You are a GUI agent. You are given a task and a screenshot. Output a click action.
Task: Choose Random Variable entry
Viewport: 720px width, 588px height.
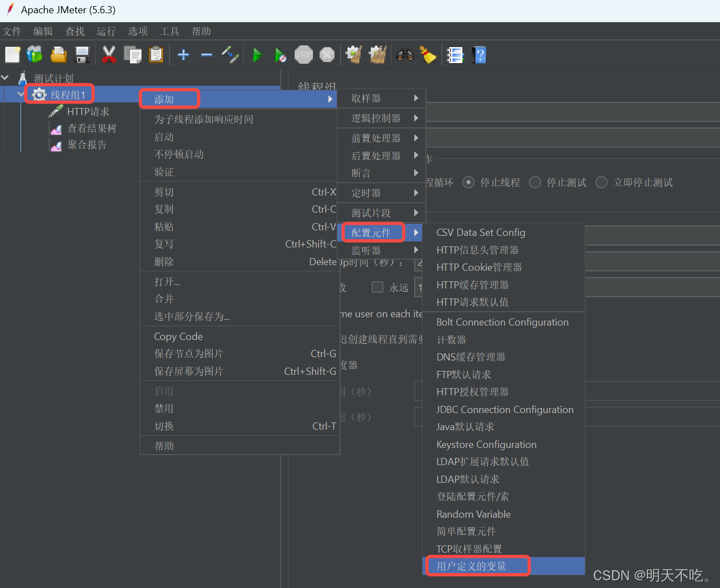pos(504,514)
